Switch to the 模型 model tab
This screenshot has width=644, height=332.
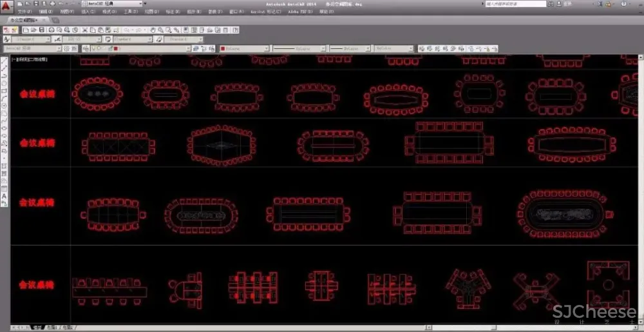coord(38,327)
